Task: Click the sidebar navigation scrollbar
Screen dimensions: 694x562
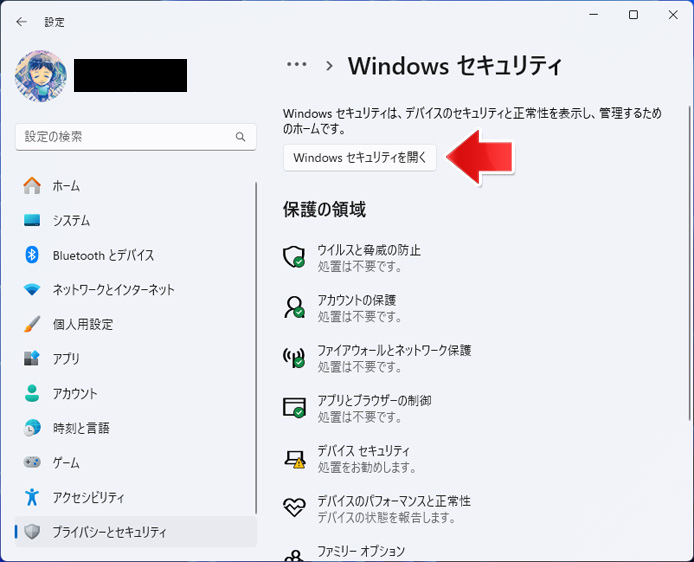Action: (256, 347)
